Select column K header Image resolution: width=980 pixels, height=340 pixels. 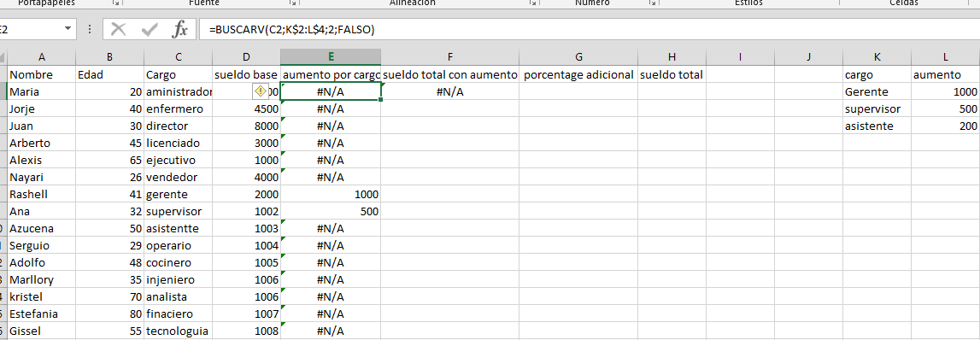click(877, 57)
